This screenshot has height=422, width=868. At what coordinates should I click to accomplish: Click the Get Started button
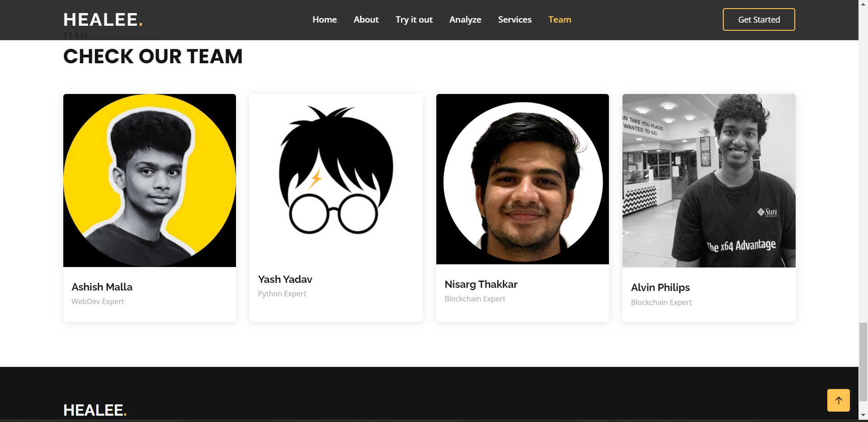(759, 19)
